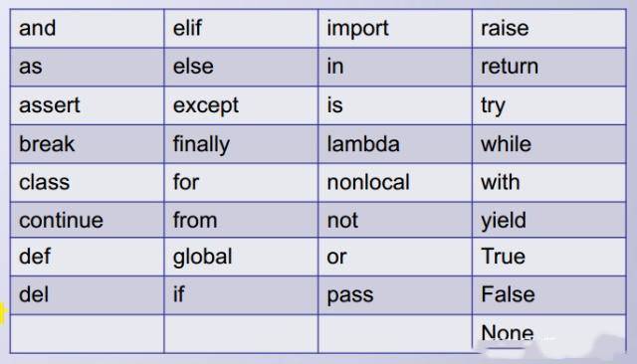Select the 'raise' keyword cell
This screenshot has width=637, height=364.
[x=549, y=29]
